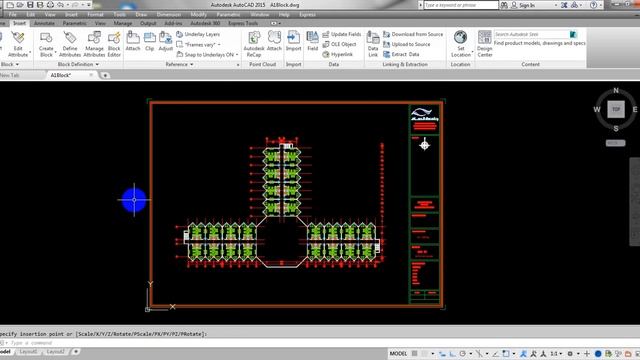
Task: Click the Save icon in quick access toolbar
Action: (30, 5)
